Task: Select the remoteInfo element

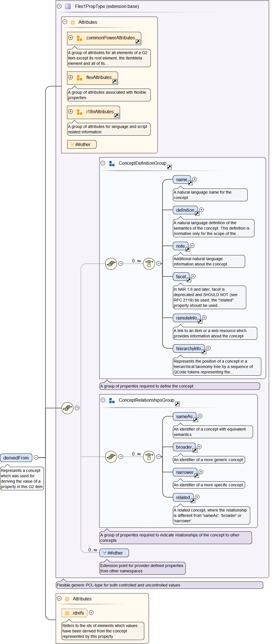Action: click(x=186, y=318)
